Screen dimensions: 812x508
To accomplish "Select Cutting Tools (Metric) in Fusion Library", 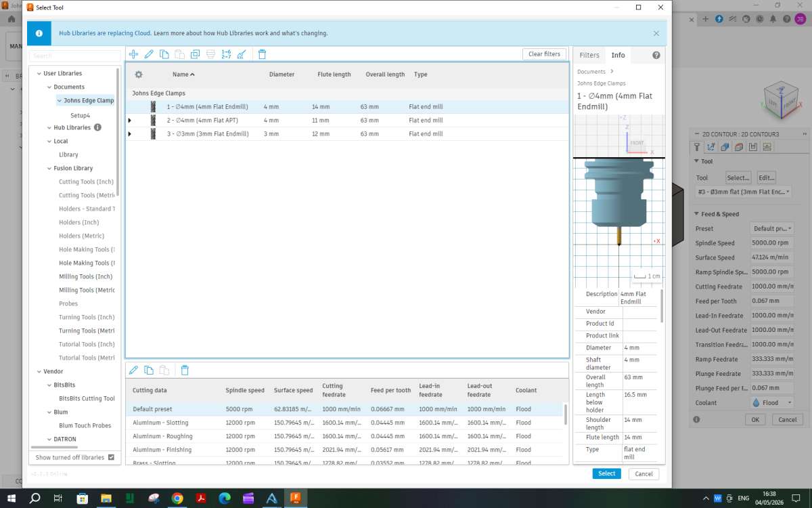I will point(87,195).
